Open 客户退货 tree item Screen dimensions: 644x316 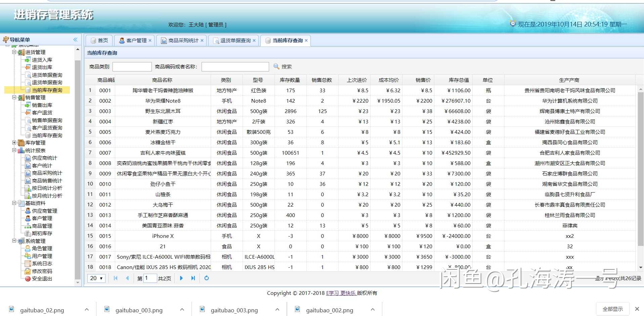[x=42, y=112]
